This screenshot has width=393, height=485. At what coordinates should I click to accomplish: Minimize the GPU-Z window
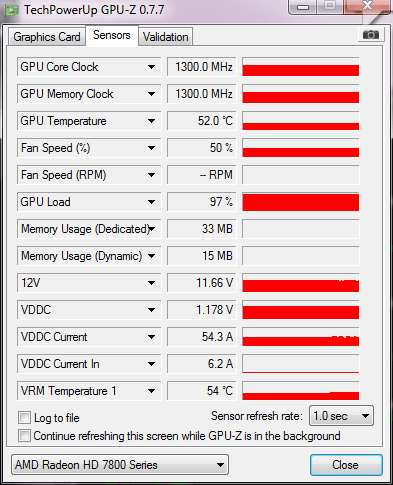(x=303, y=7)
